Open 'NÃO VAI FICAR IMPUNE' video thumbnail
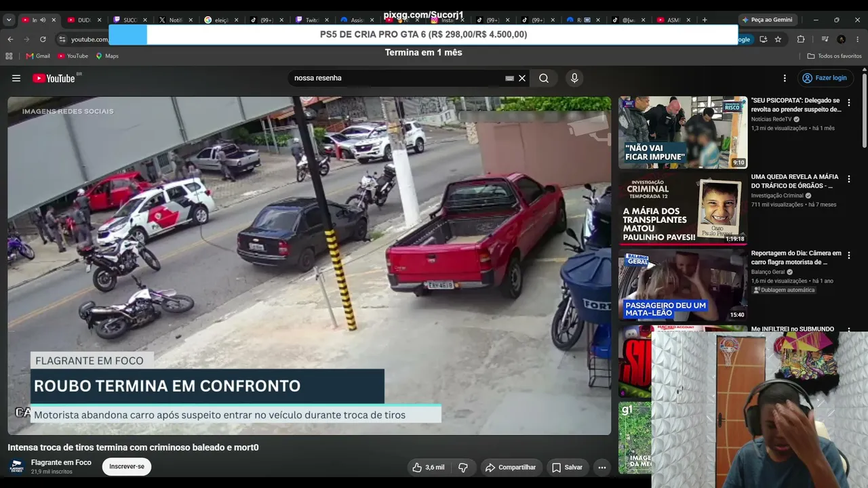 click(683, 132)
